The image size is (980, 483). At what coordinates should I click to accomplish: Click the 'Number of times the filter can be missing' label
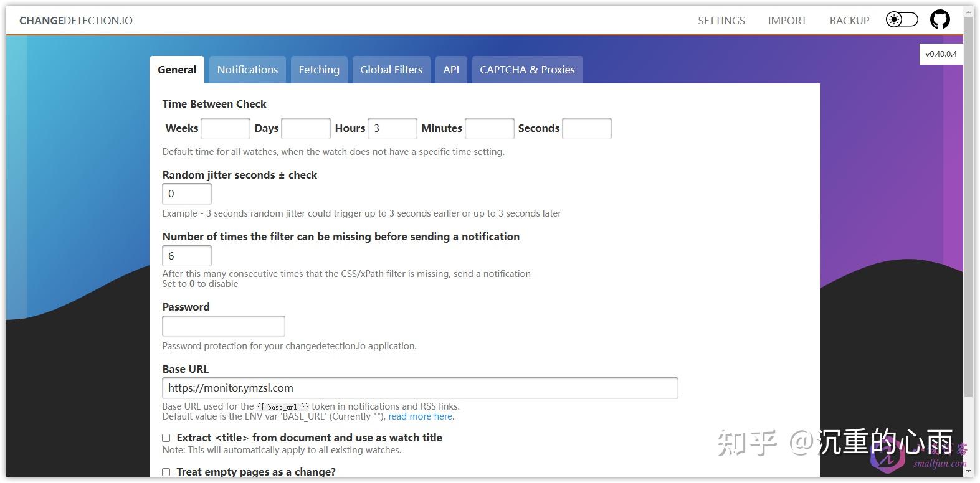tap(341, 237)
